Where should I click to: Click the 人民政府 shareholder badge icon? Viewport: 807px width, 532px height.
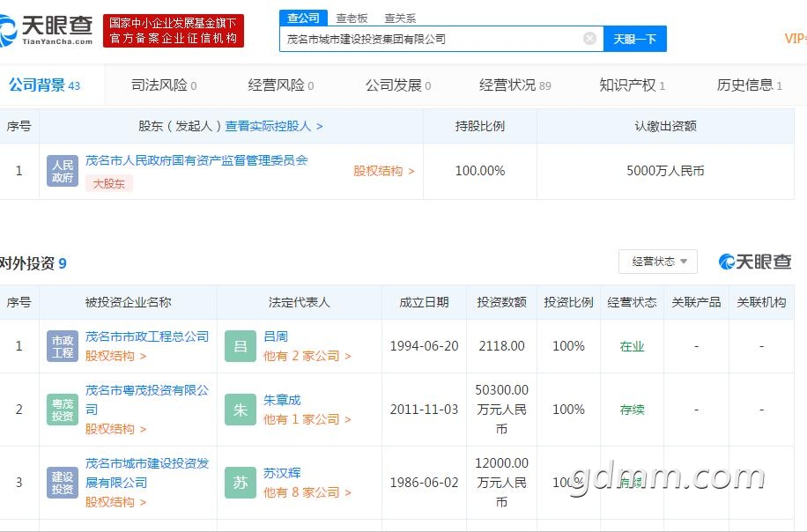[63, 171]
